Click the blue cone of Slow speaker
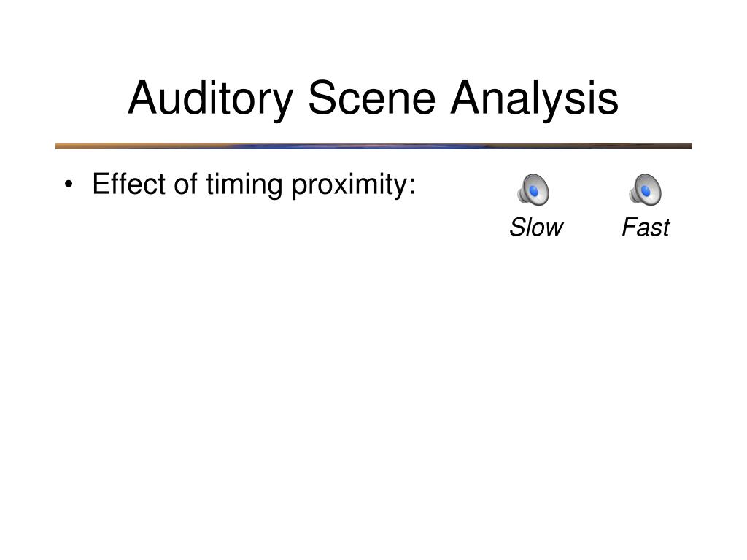The width and height of the screenshot is (747, 560). (x=534, y=191)
